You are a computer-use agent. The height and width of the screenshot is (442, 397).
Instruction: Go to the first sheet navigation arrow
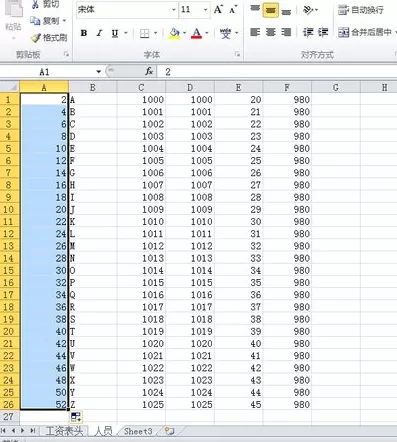pos(4,431)
